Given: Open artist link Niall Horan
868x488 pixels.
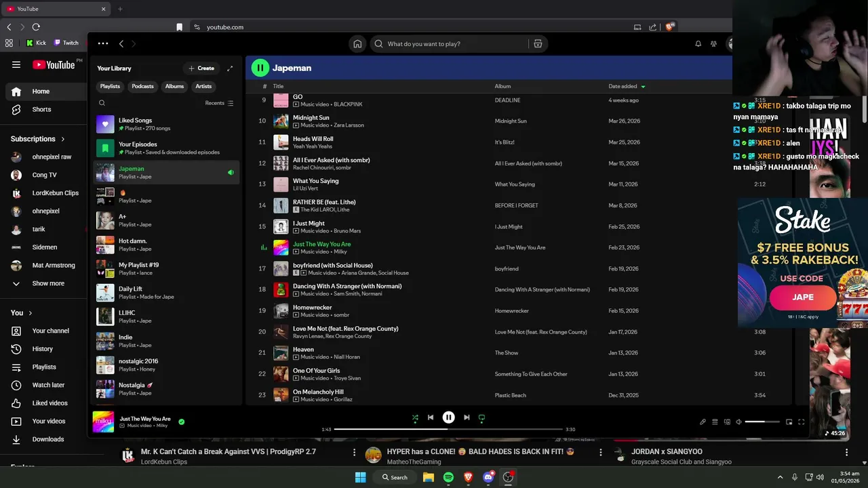Looking at the screenshot, I should point(347,357).
